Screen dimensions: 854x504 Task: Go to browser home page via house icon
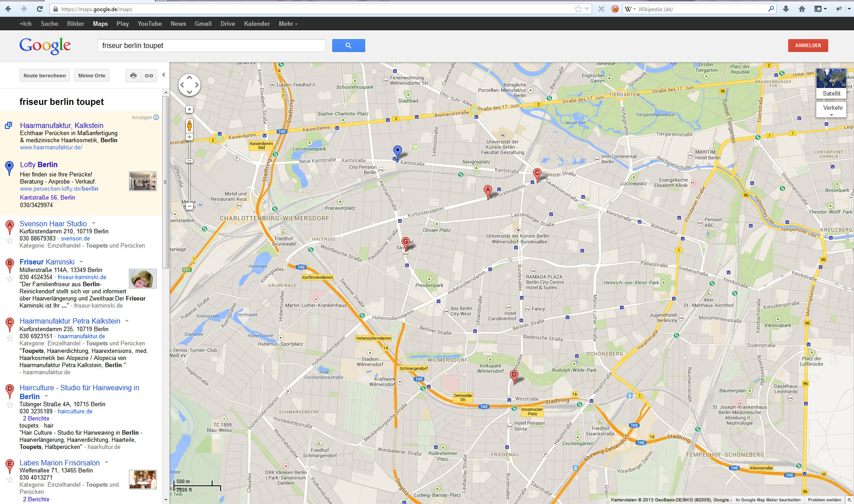coord(802,9)
